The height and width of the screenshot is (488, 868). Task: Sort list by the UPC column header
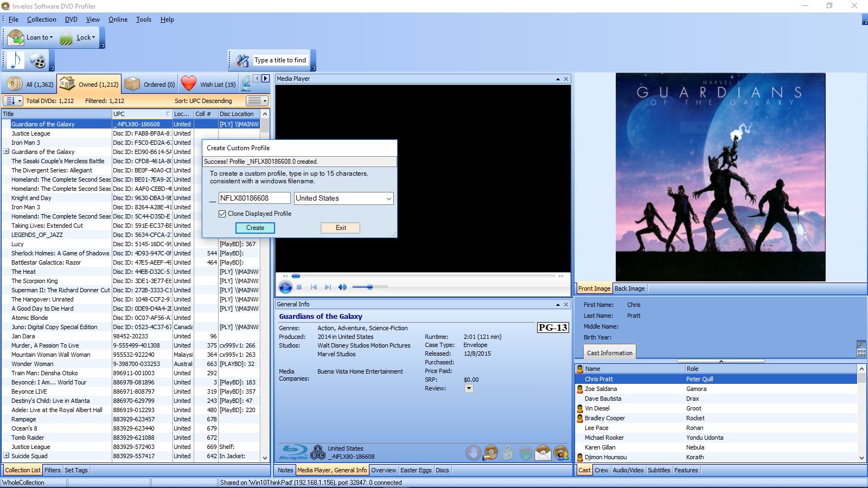click(142, 114)
